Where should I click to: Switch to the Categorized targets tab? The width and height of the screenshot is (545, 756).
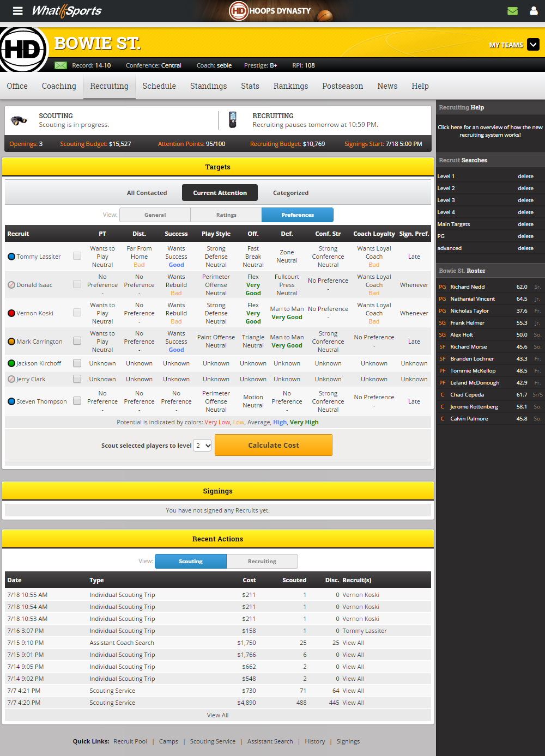click(x=290, y=193)
